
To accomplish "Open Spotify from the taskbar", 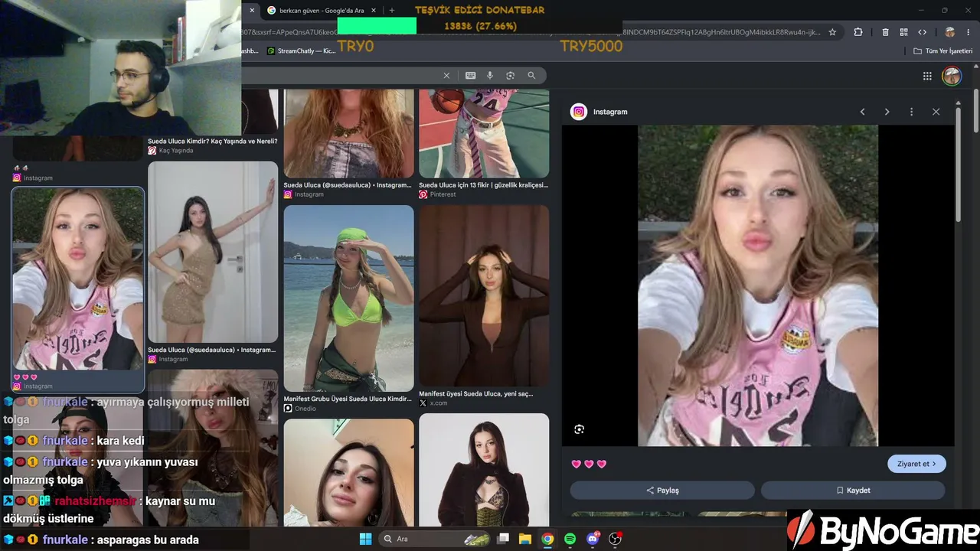I will [570, 539].
